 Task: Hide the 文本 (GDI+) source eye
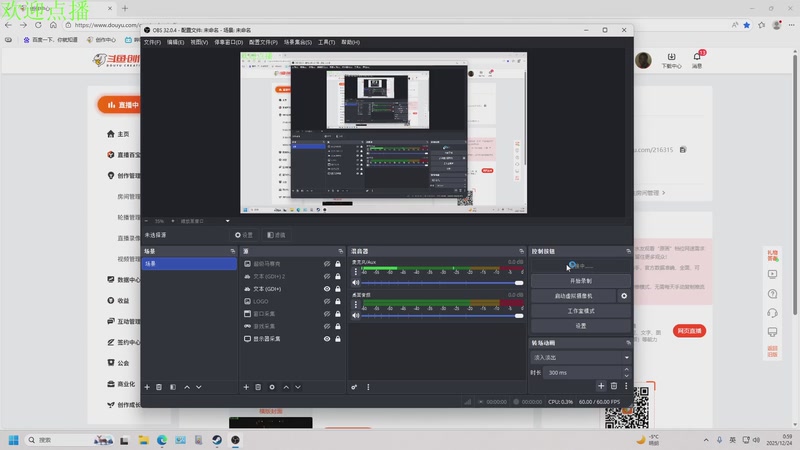327,289
